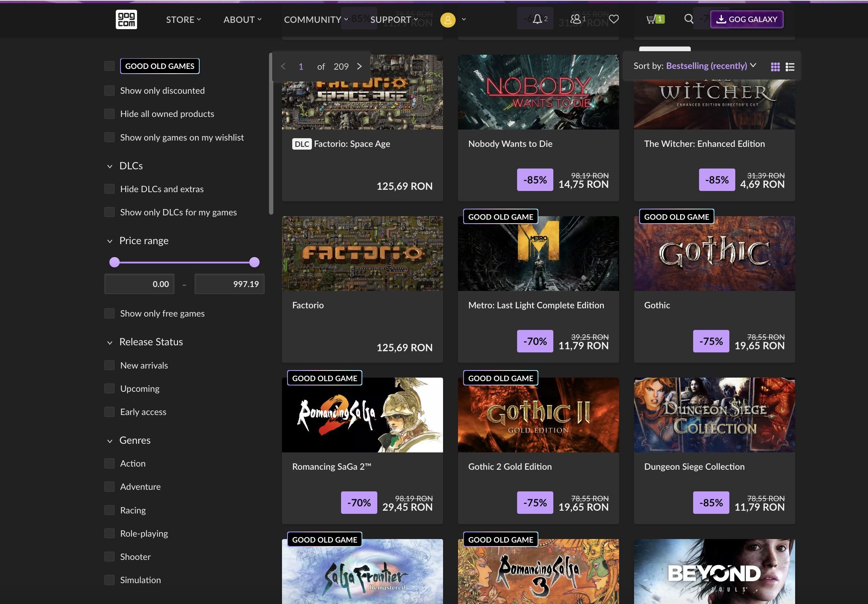The image size is (868, 604).
Task: Click GOOD OLD GAME badge on SaGa Frontier
Action: 325,539
